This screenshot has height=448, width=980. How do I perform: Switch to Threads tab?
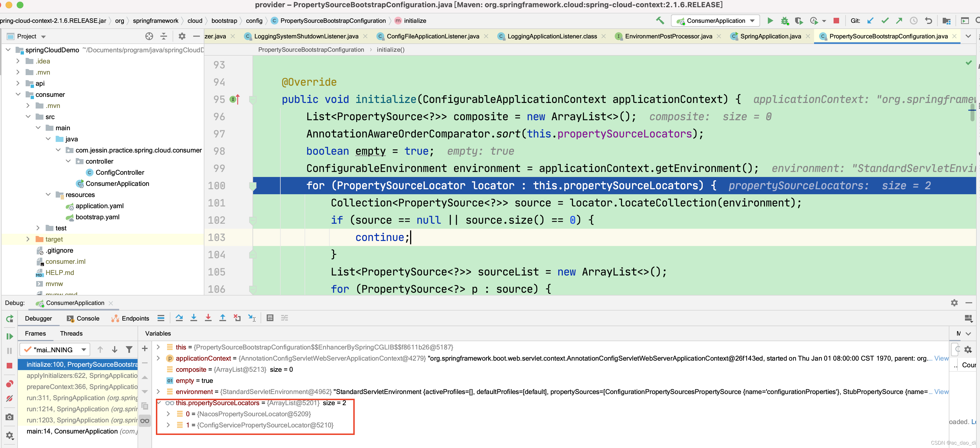pyautogui.click(x=71, y=334)
